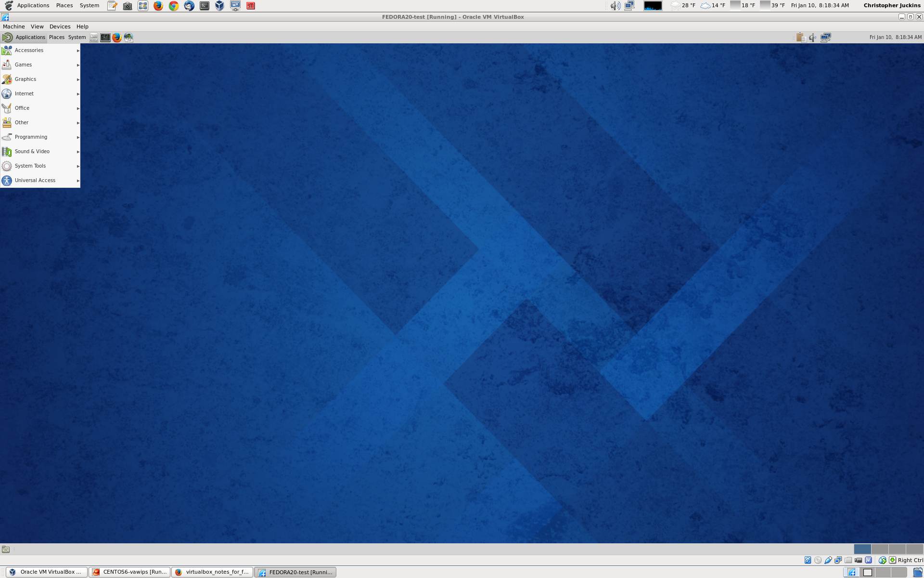Launch VirtualBox from the host panel

220,6
